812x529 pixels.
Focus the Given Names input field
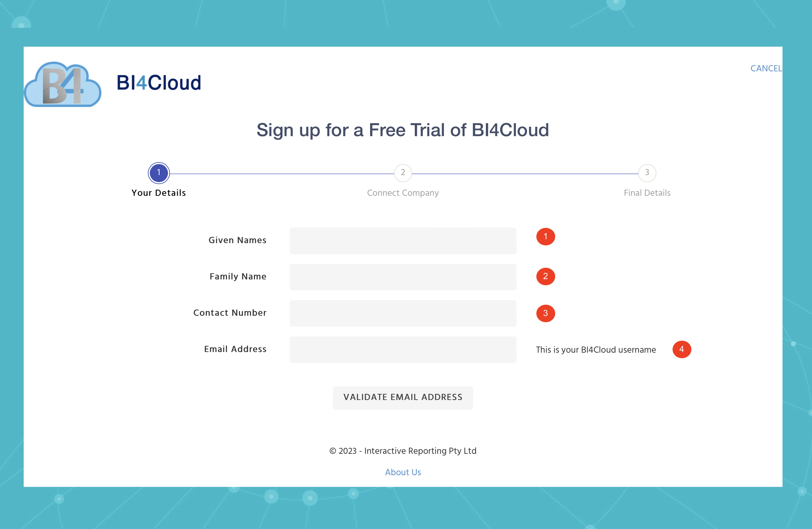click(403, 241)
